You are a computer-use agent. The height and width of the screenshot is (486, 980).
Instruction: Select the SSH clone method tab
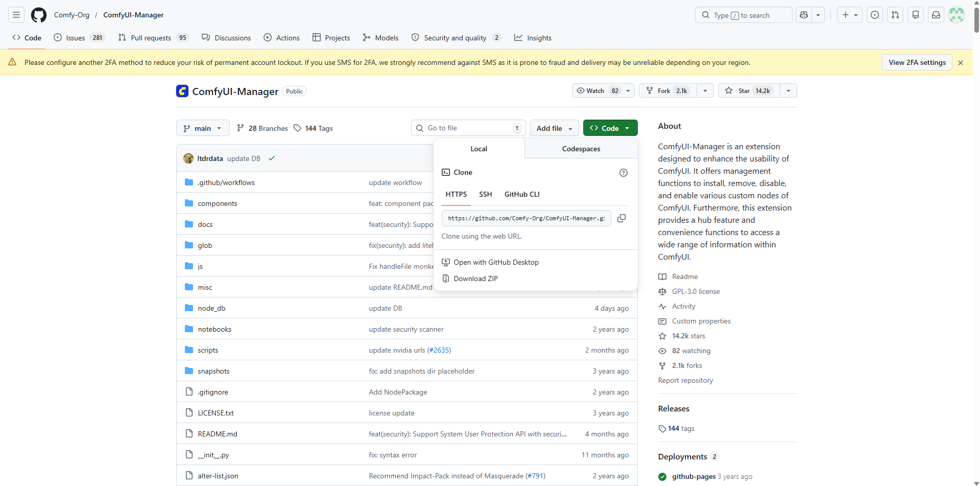(486, 194)
